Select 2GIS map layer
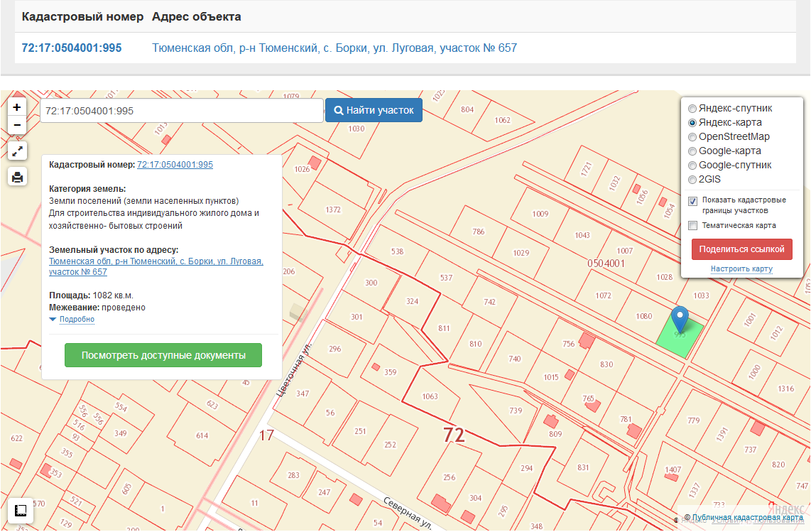 tap(692, 180)
